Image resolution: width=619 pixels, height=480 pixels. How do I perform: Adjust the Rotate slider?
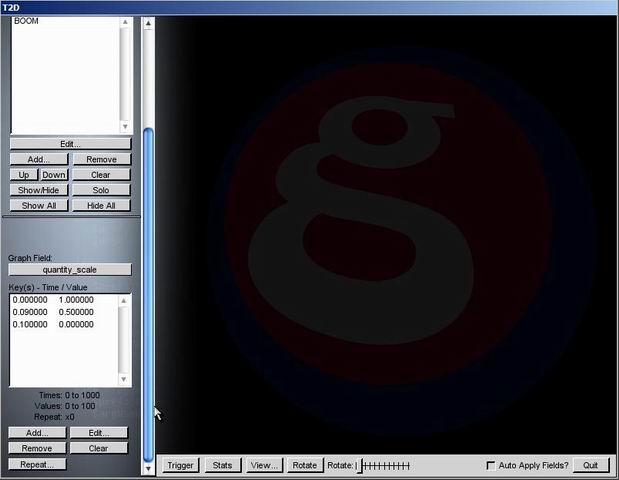pyautogui.click(x=383, y=466)
